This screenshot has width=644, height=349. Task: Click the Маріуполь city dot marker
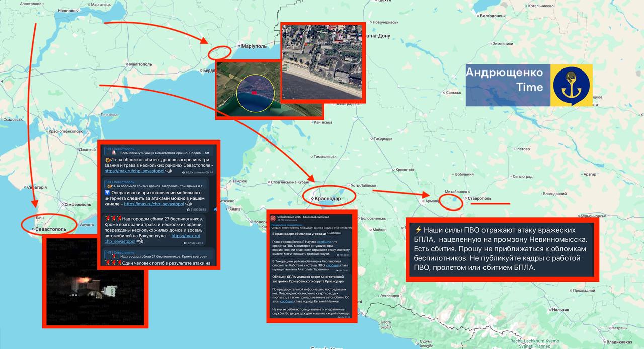(x=238, y=46)
